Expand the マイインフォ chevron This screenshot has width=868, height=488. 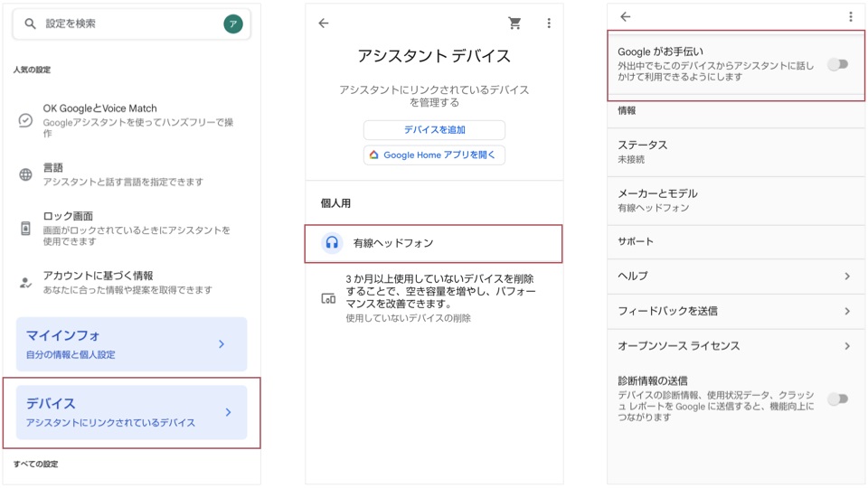222,344
